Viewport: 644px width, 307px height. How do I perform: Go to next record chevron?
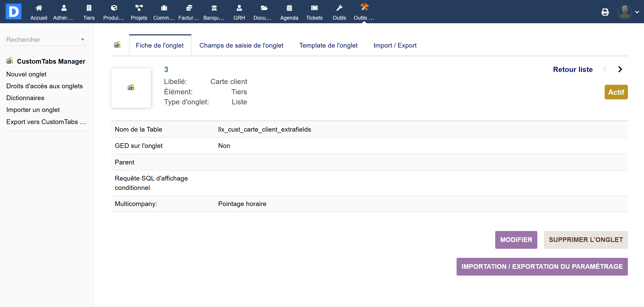(620, 69)
